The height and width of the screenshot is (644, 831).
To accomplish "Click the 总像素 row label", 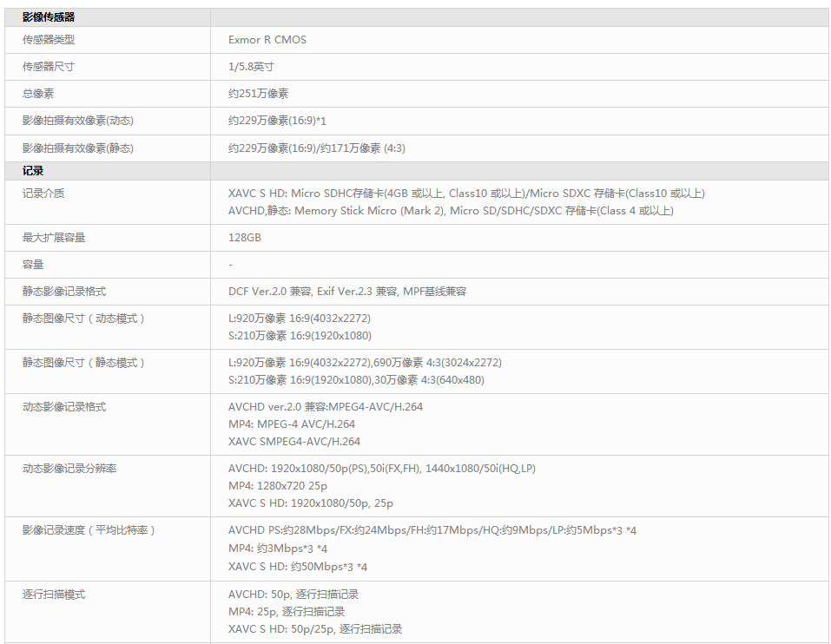I will click(38, 94).
